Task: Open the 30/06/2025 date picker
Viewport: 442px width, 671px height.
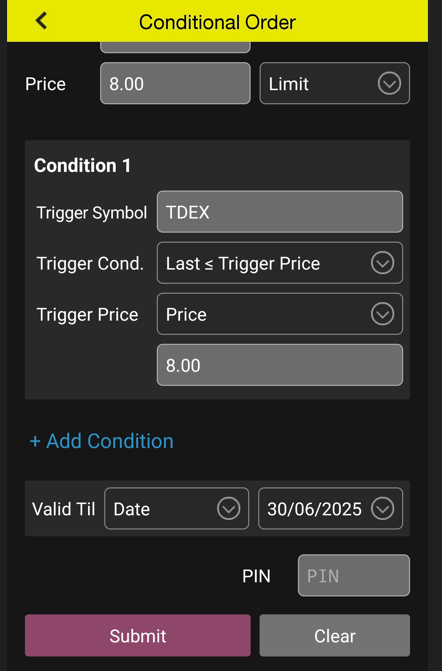Action: [x=330, y=508]
